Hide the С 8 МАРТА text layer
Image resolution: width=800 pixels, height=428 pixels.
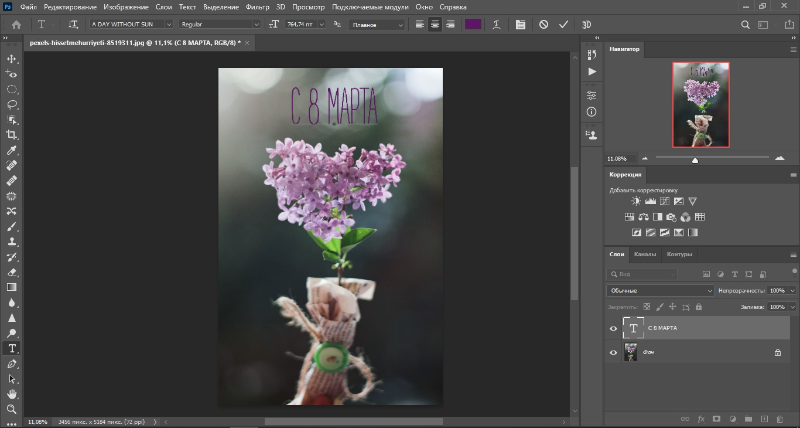(x=613, y=328)
